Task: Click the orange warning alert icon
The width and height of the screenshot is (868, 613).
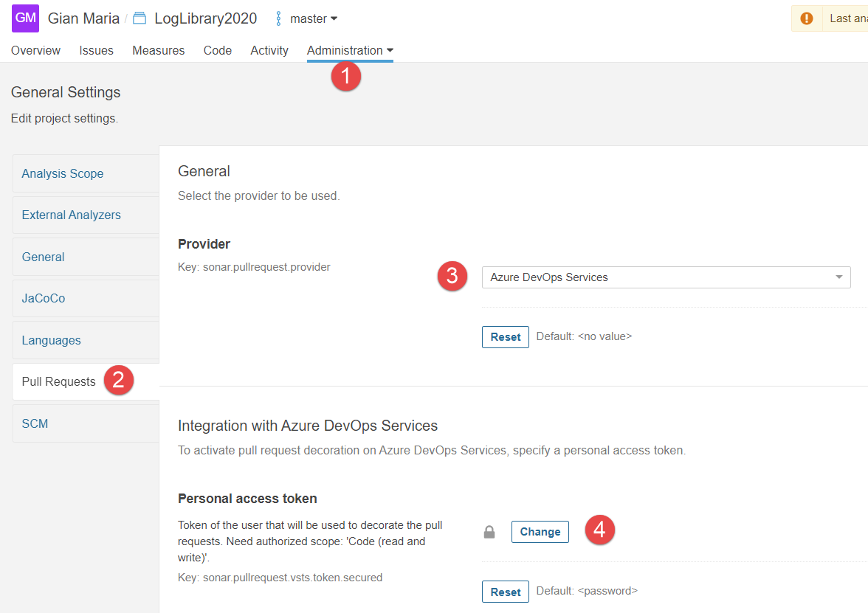Action: click(807, 18)
